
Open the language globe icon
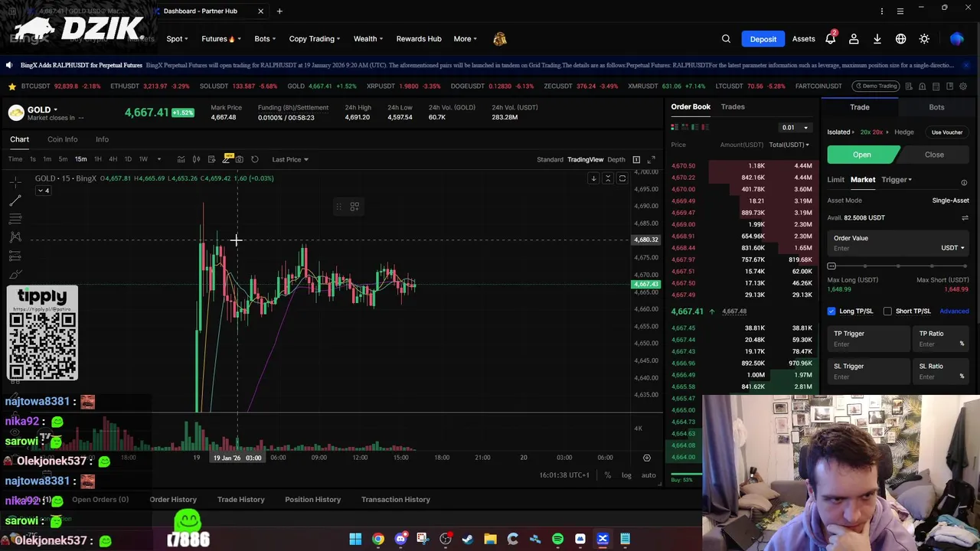(x=901, y=39)
